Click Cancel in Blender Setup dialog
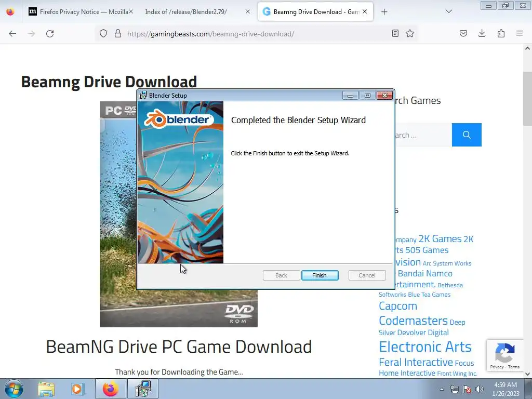Screen dimensions: 532x399 367,275
